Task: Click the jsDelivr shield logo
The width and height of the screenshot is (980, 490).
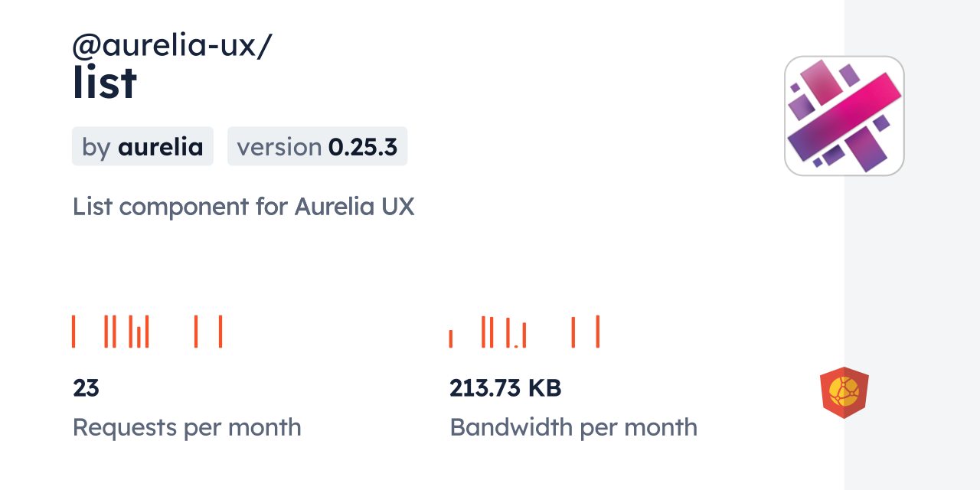Action: click(844, 392)
